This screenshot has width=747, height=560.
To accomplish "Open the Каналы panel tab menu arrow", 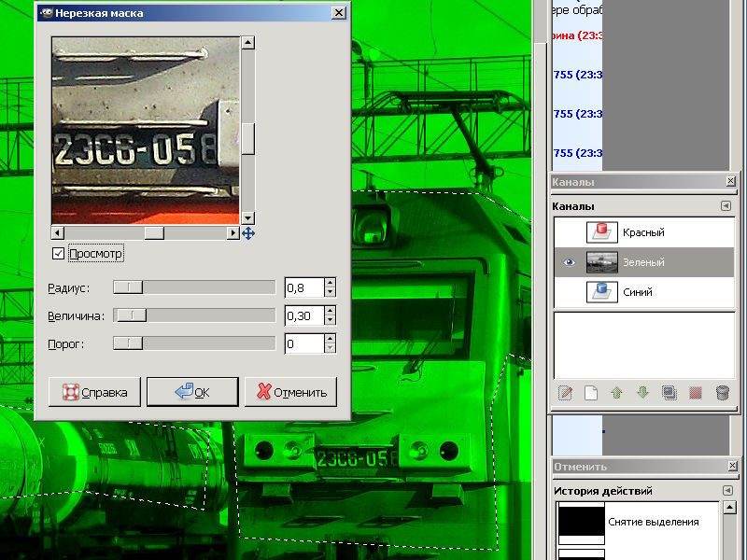I will click(x=726, y=206).
